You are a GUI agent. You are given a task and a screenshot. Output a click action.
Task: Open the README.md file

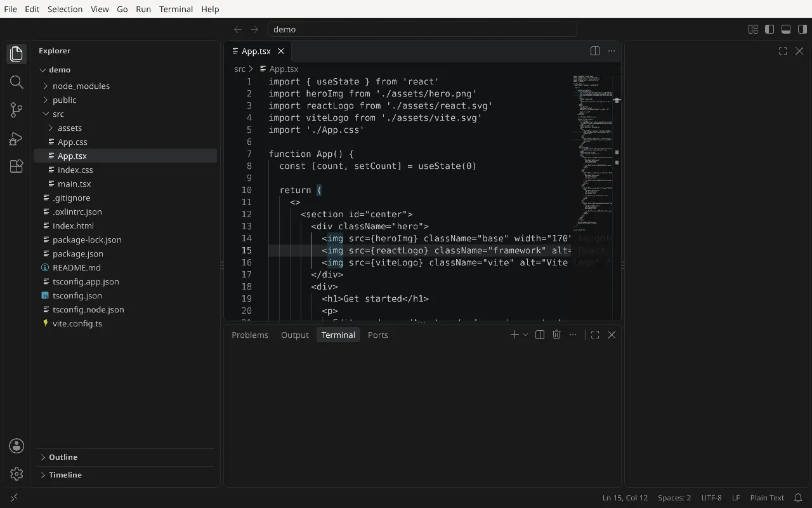tap(125, 267)
